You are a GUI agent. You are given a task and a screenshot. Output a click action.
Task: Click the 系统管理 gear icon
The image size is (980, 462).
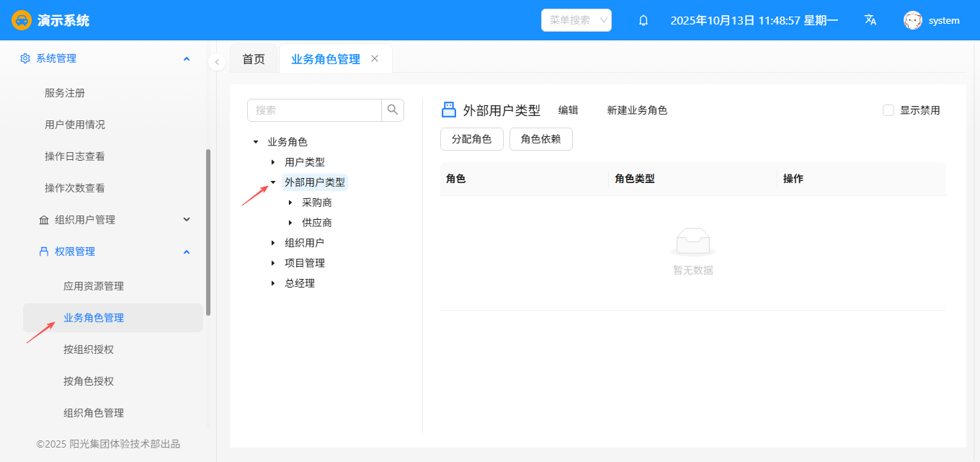tap(25, 58)
